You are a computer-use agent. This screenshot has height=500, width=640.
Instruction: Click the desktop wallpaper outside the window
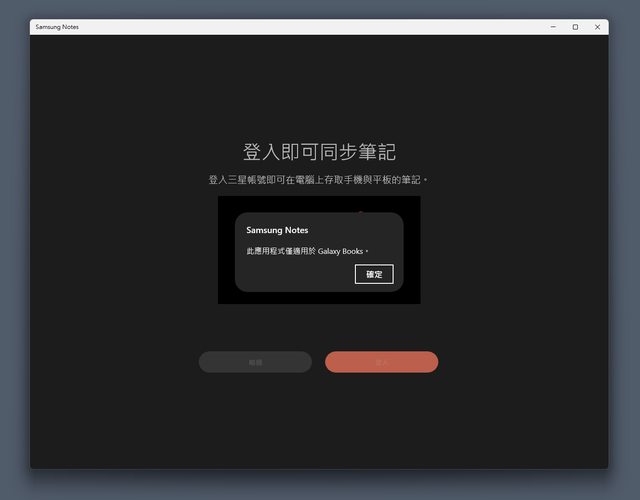pos(15,250)
